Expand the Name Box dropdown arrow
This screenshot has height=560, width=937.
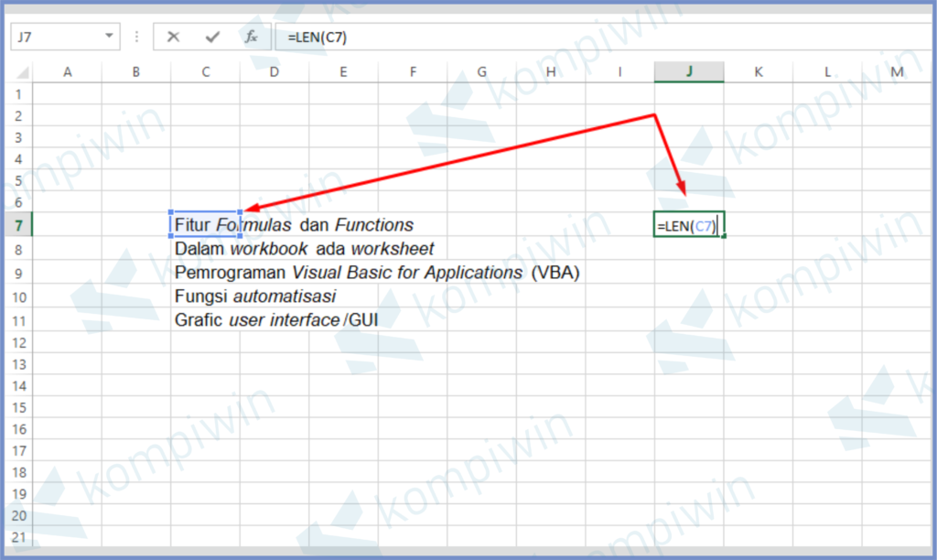click(110, 38)
